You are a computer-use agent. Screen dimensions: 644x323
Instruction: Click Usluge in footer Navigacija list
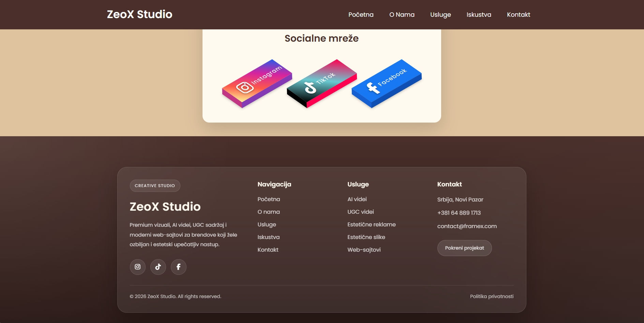tap(267, 224)
